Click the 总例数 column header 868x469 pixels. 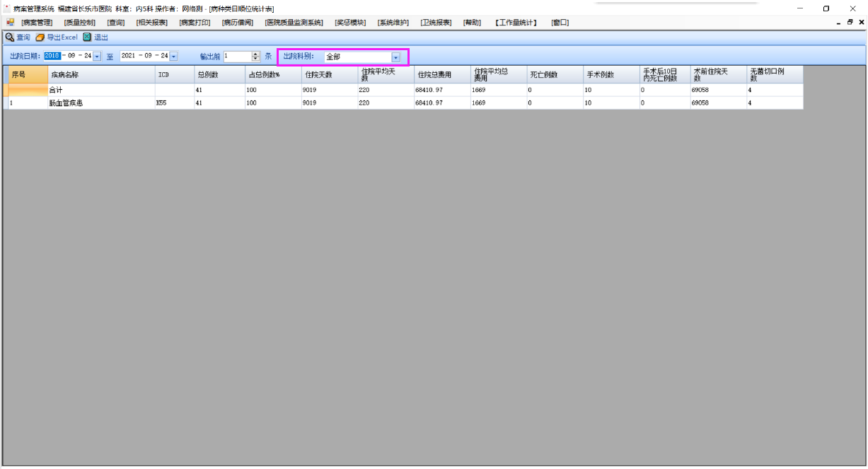click(x=220, y=75)
